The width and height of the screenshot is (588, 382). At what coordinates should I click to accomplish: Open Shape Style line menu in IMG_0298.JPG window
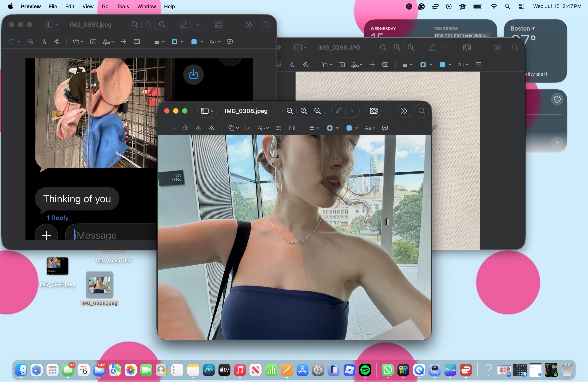[x=408, y=64]
